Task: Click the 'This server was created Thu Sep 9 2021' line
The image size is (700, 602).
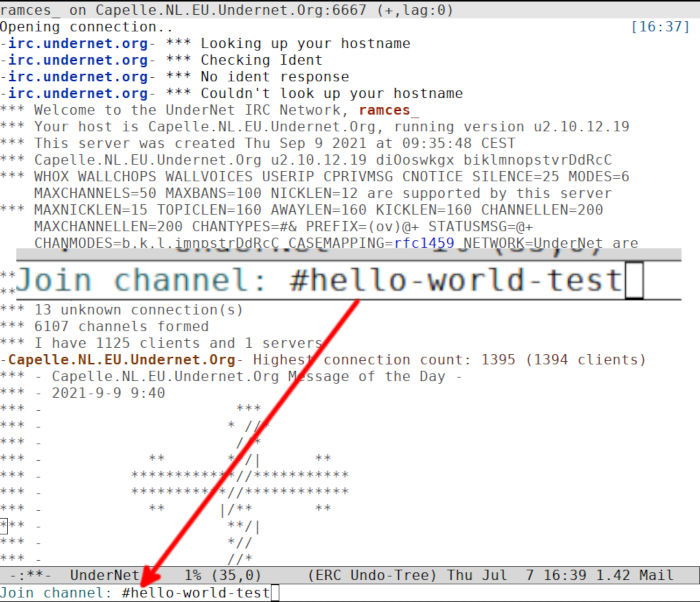Action: 258,143
